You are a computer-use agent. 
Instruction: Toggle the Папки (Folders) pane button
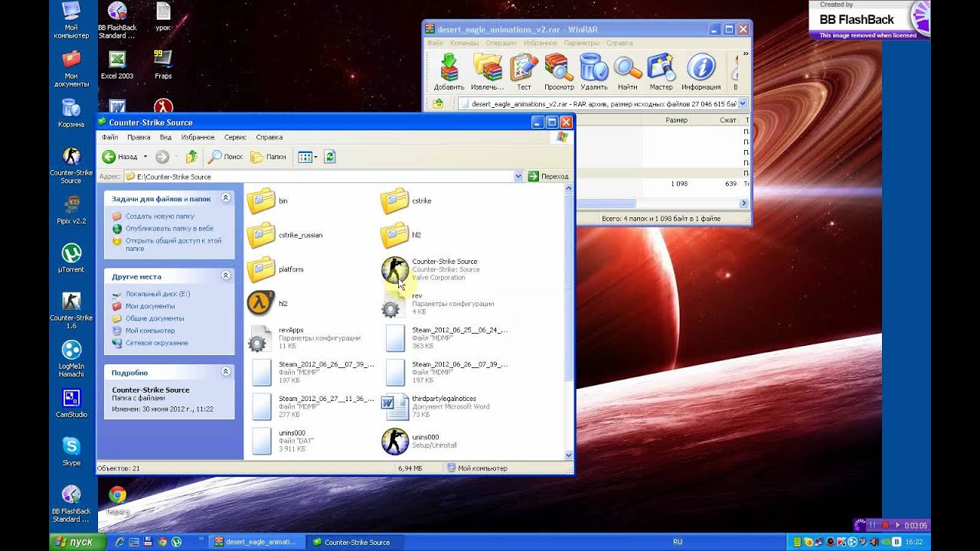(x=269, y=156)
